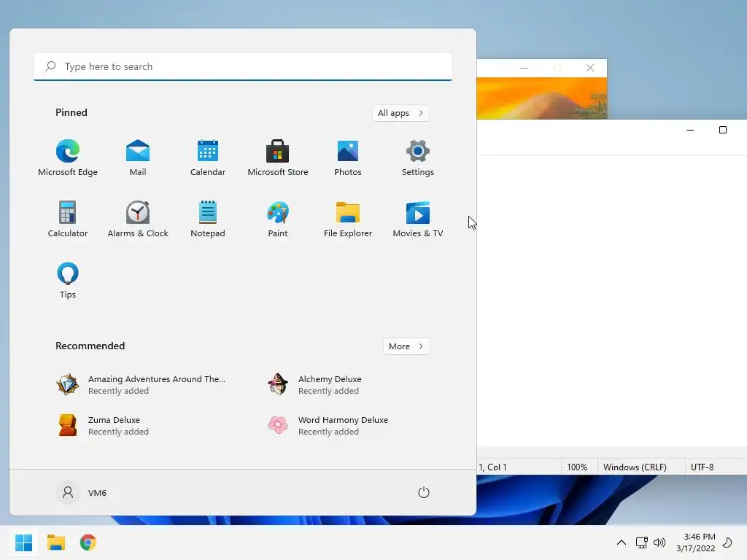This screenshot has height=560, width=747.
Task: Open the network icon in system tray
Action: coord(642,542)
